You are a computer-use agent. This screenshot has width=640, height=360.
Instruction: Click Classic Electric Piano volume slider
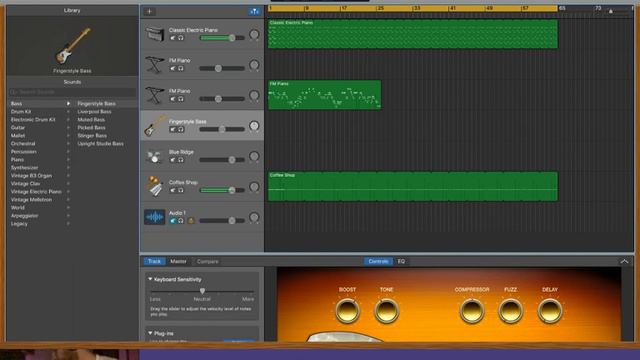[x=222, y=38]
